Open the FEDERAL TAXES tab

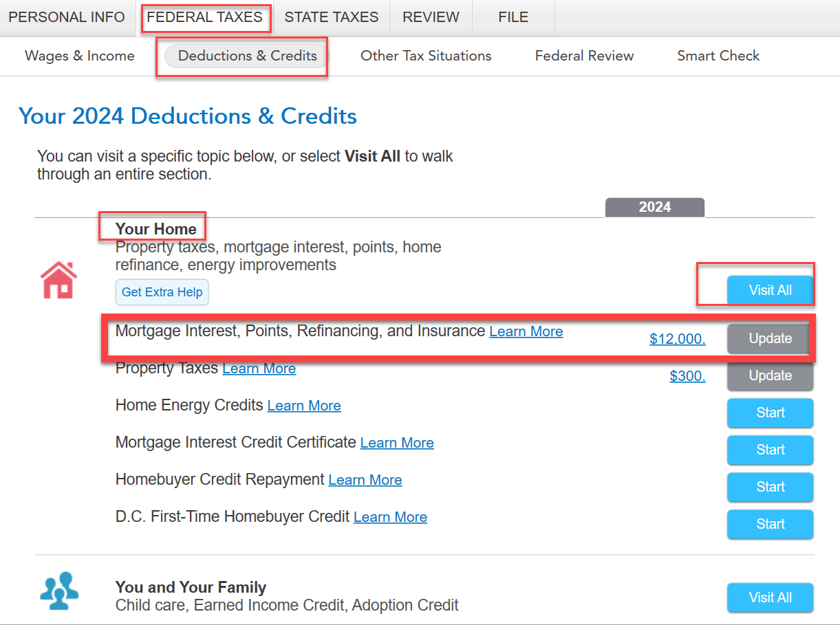pyautogui.click(x=205, y=17)
